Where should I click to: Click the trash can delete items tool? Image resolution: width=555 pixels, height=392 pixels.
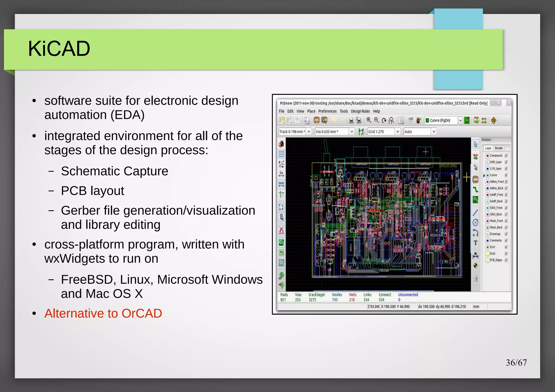pyautogui.click(x=476, y=278)
